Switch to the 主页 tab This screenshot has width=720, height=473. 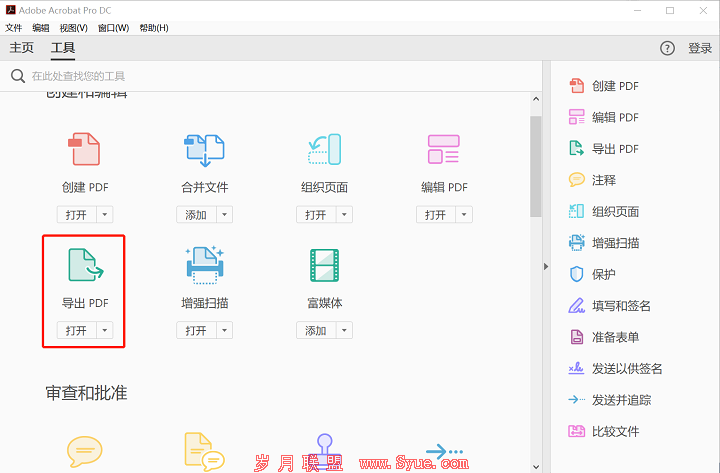22,48
